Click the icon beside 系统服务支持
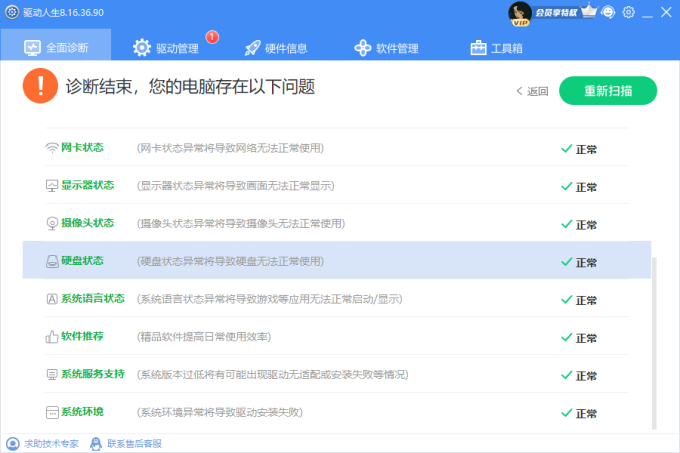This screenshot has height=453, width=680. point(52,375)
